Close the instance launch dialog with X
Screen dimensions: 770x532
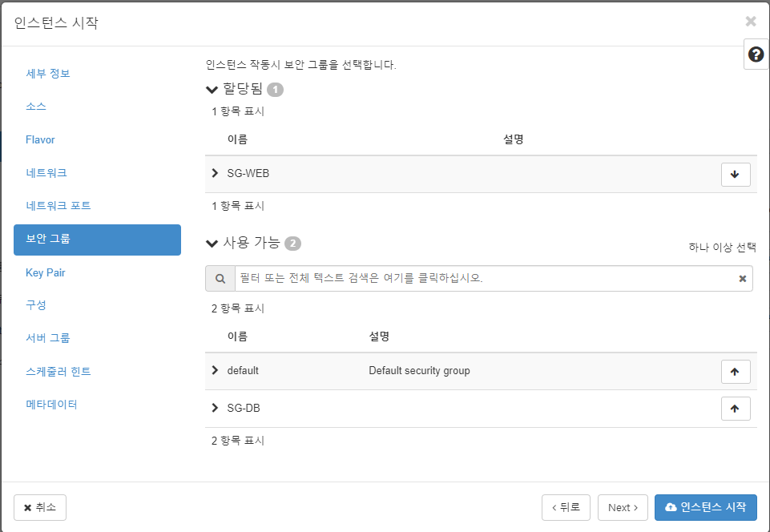coord(750,21)
